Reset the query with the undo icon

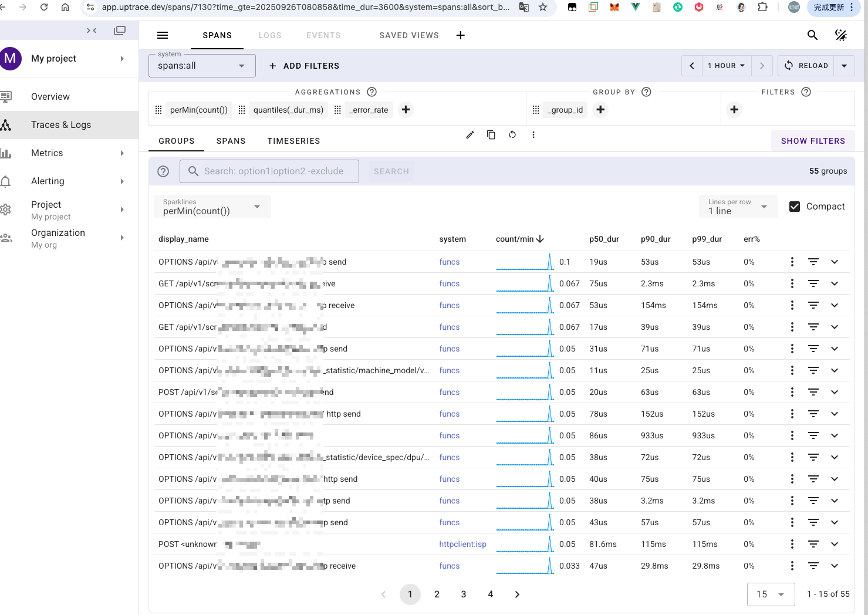[x=512, y=135]
